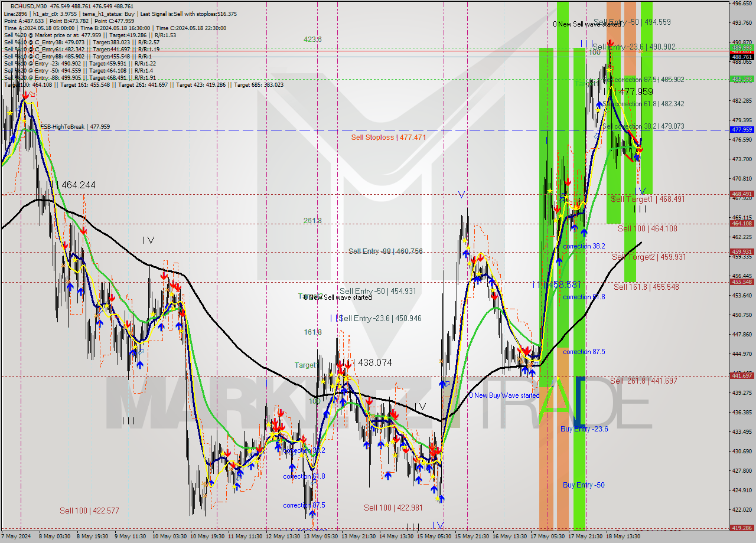Click the 'Point A:487.633 | Point B:473.782' info line
This screenshot has height=543, width=756.
click(69, 21)
